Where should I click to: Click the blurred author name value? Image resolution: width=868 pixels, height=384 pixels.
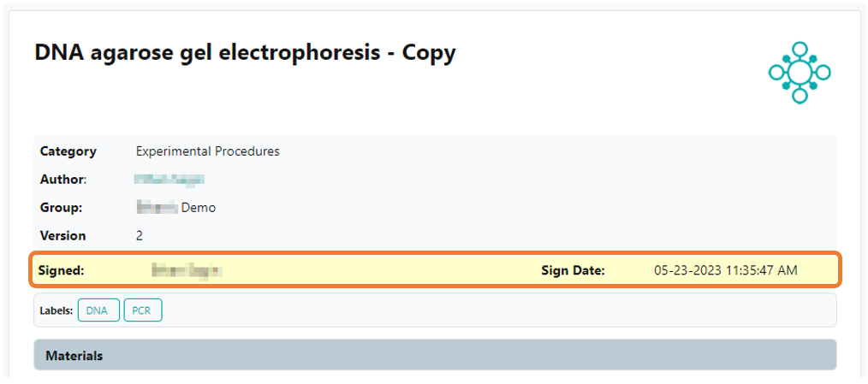[169, 180]
